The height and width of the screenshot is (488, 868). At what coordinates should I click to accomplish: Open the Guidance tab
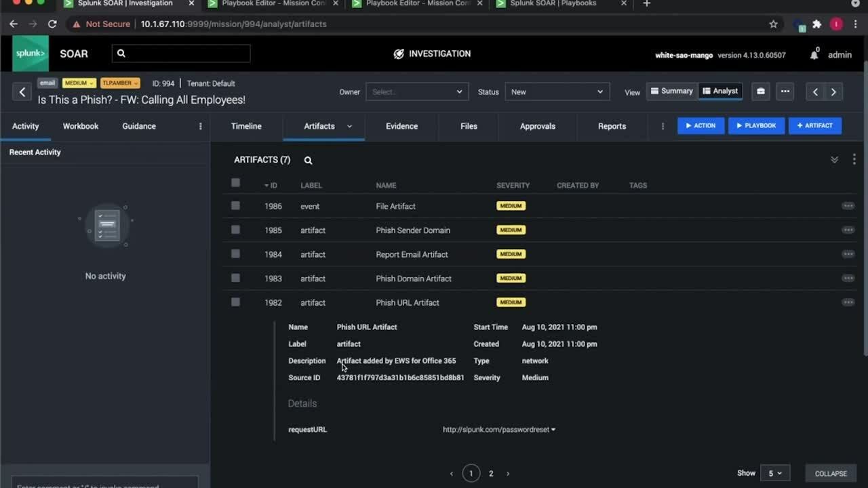[139, 126]
